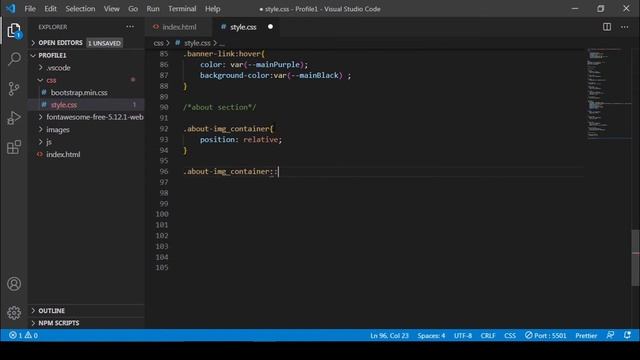Open the Accounts icon in activity bar

click(x=14, y=284)
